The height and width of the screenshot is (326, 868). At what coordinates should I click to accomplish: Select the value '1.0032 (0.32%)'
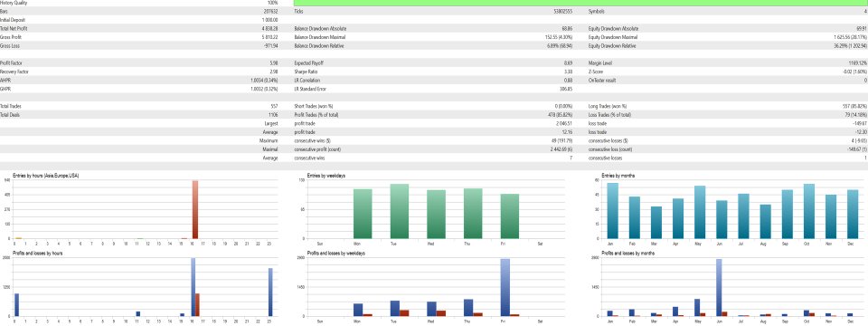pos(265,90)
